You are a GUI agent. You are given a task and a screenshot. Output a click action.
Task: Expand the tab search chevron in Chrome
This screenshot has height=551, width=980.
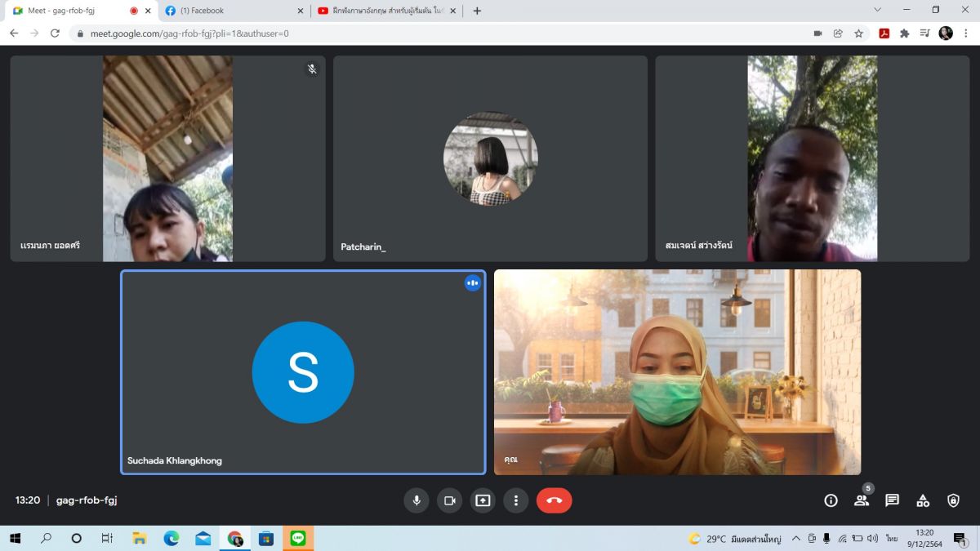[877, 10]
